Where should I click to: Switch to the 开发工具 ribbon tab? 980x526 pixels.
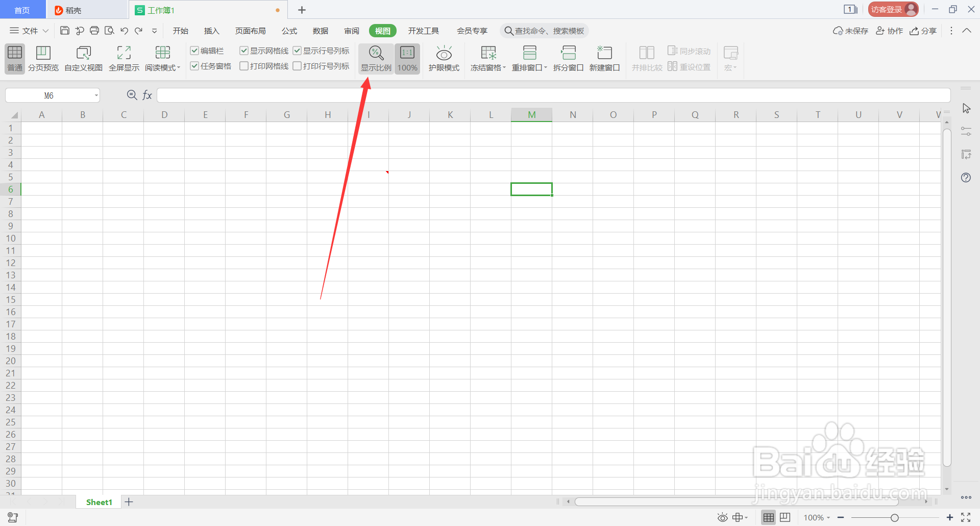[423, 31]
